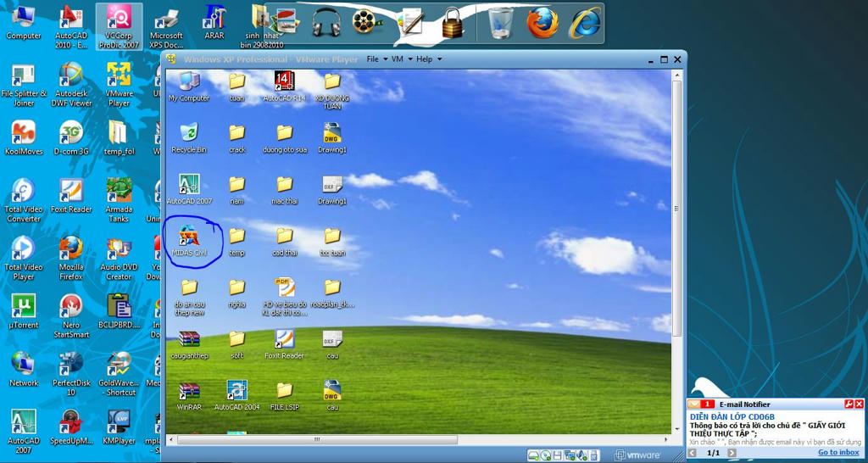Click the headphones icon in the top dock
Viewport: 868px width, 463px height.
[x=326, y=22]
